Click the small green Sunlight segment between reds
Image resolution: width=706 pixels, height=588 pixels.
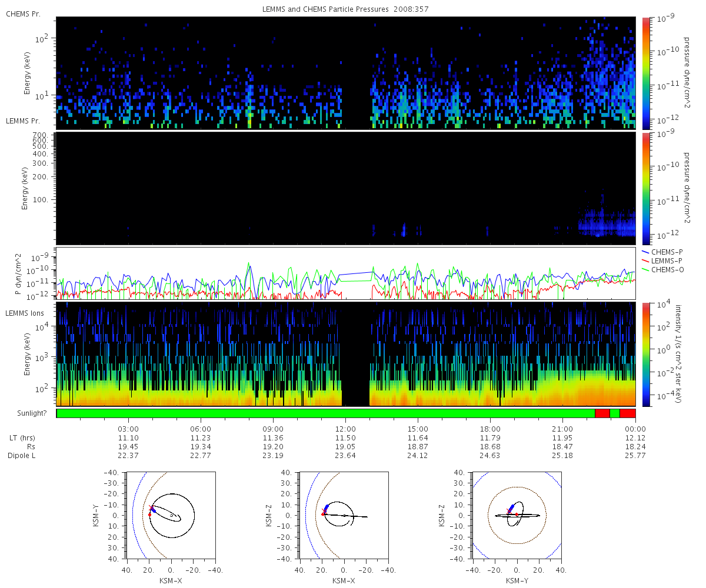click(x=614, y=413)
